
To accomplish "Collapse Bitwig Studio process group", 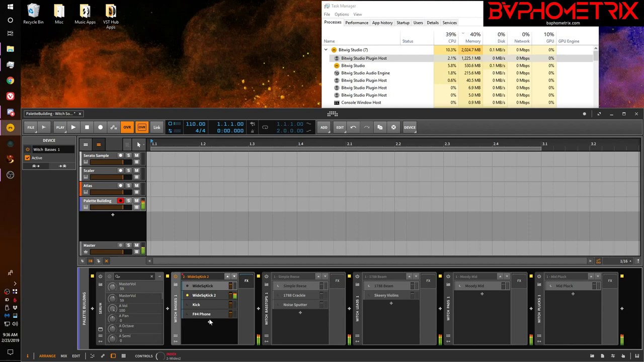I will coord(326,50).
